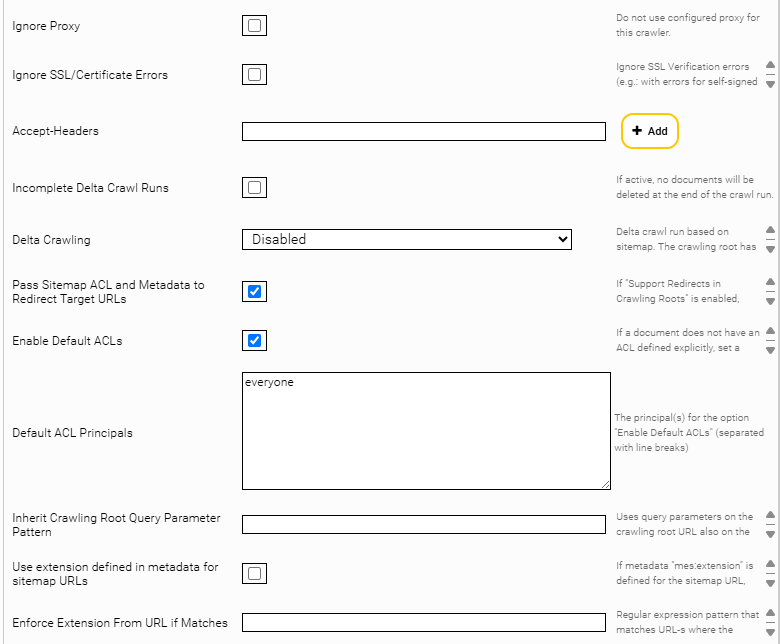Click down arrow beside Ignore SSL description
Viewport: 780px width, 644px height.
click(x=770, y=84)
